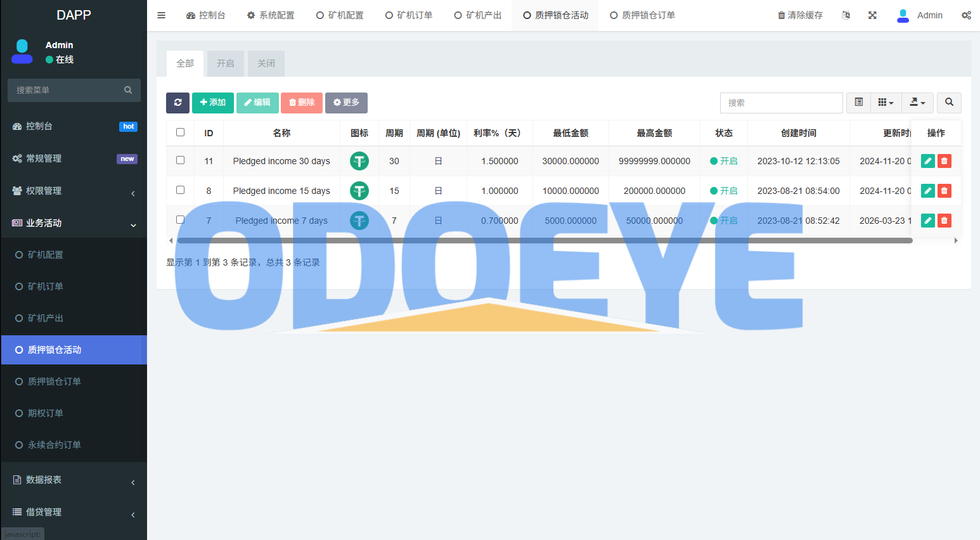The width and height of the screenshot is (980, 540).
Task: Toggle table card view icon
Action: [x=858, y=103]
